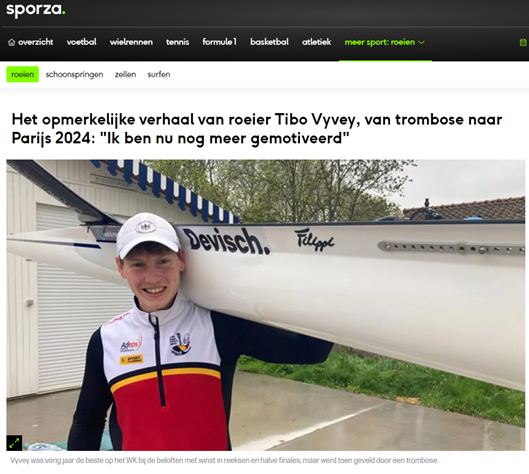Go to the voetbal section
Image resolution: width=529 pixels, height=474 pixels.
click(x=81, y=42)
